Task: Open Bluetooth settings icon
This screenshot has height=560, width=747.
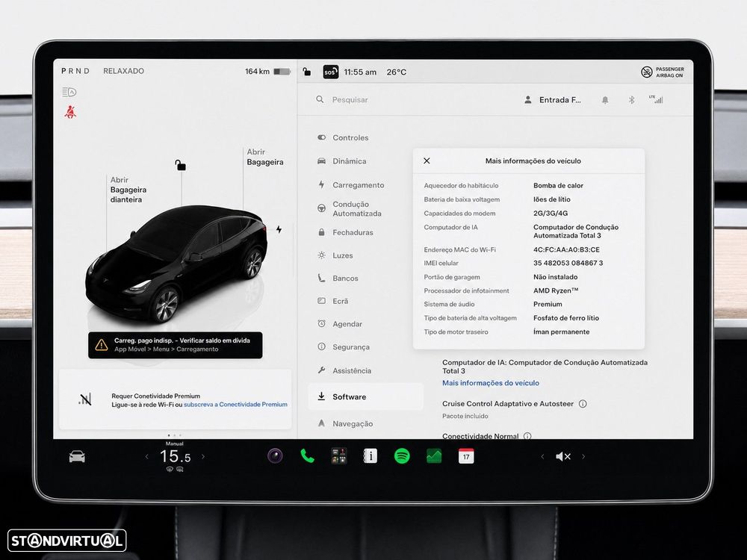Action: coord(631,100)
